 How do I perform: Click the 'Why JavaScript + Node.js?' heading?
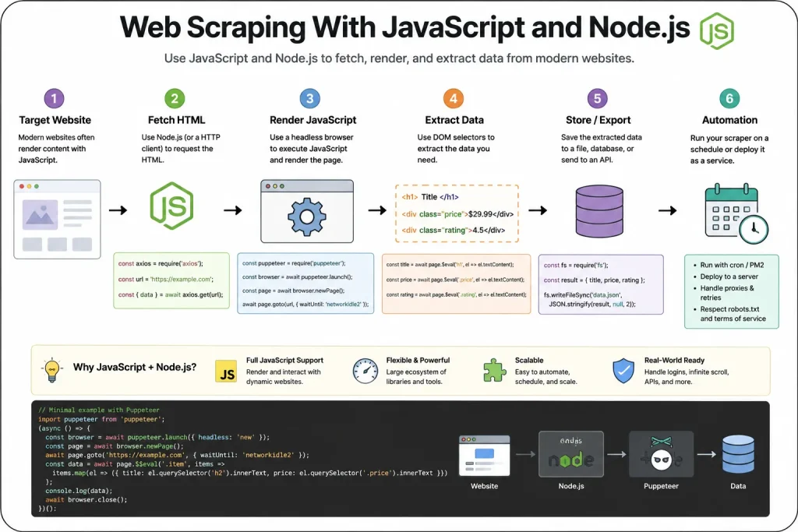(135, 367)
